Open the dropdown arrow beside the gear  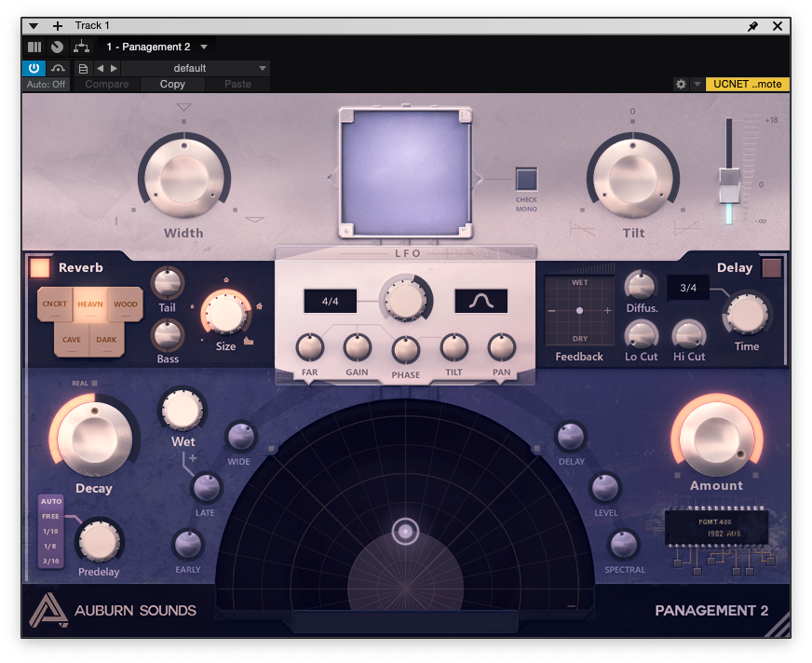(697, 84)
